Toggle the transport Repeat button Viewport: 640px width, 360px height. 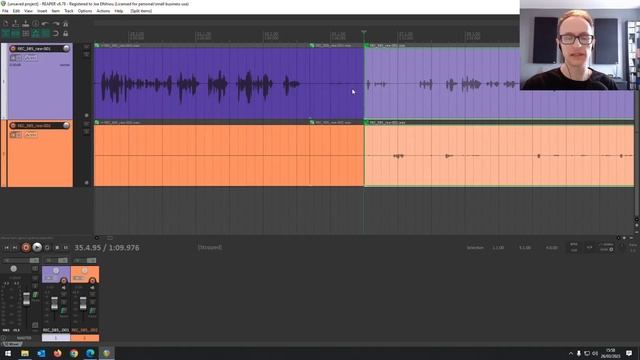[47, 247]
